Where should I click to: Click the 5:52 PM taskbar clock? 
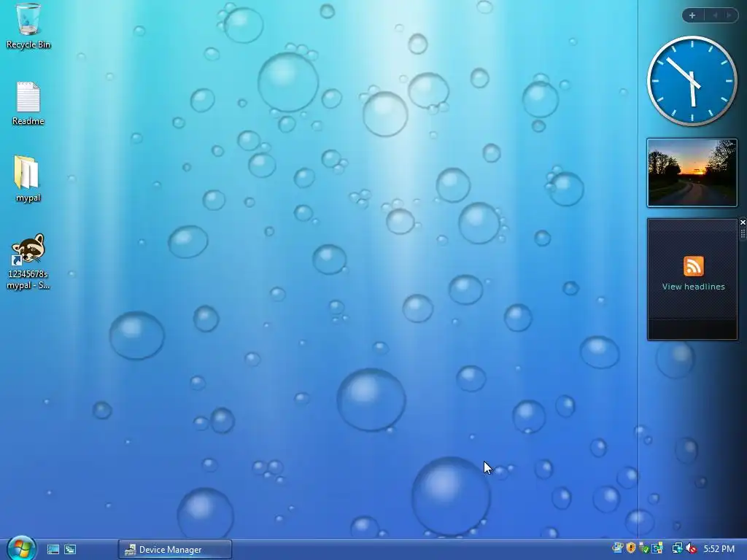click(x=719, y=548)
